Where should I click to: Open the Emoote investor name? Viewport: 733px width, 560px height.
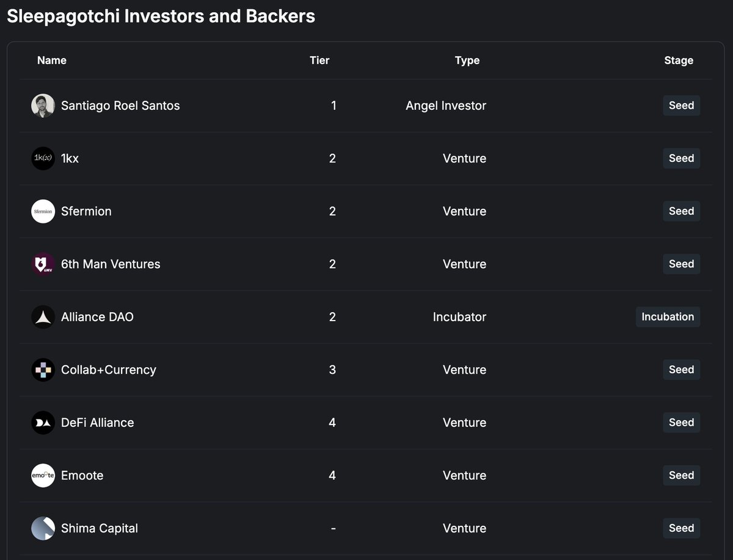pyautogui.click(x=82, y=476)
